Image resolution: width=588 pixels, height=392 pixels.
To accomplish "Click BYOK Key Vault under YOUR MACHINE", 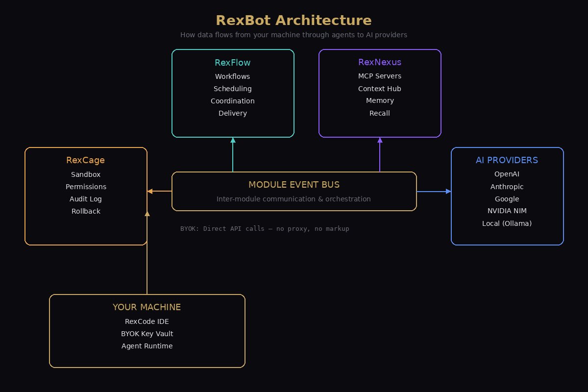I will pos(147,334).
